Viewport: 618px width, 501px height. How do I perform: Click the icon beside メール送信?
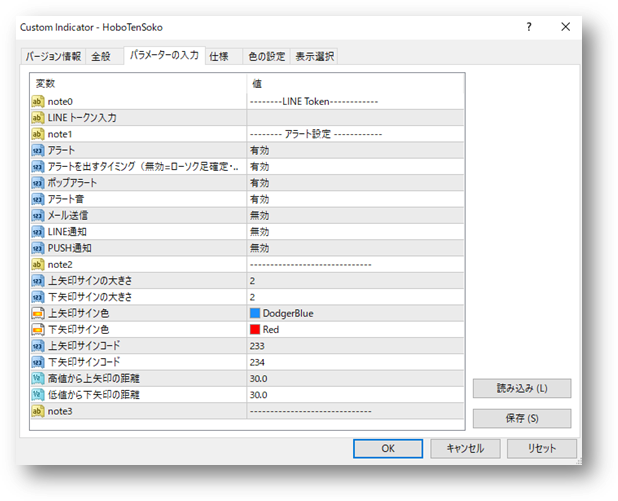(37, 216)
